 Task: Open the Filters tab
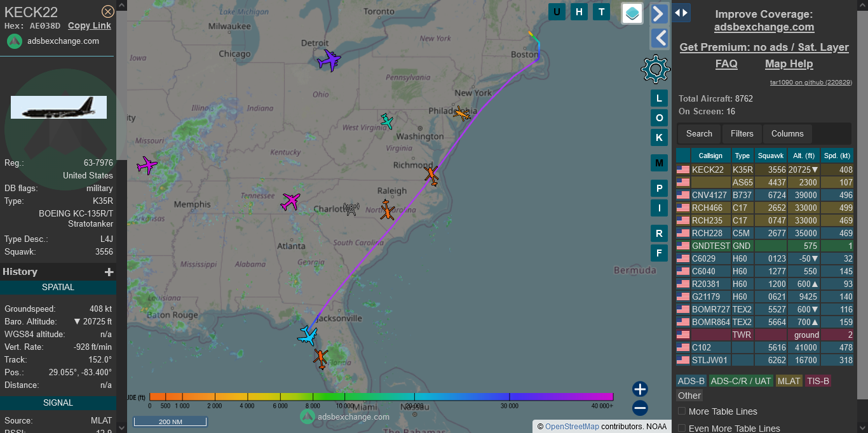[742, 134]
